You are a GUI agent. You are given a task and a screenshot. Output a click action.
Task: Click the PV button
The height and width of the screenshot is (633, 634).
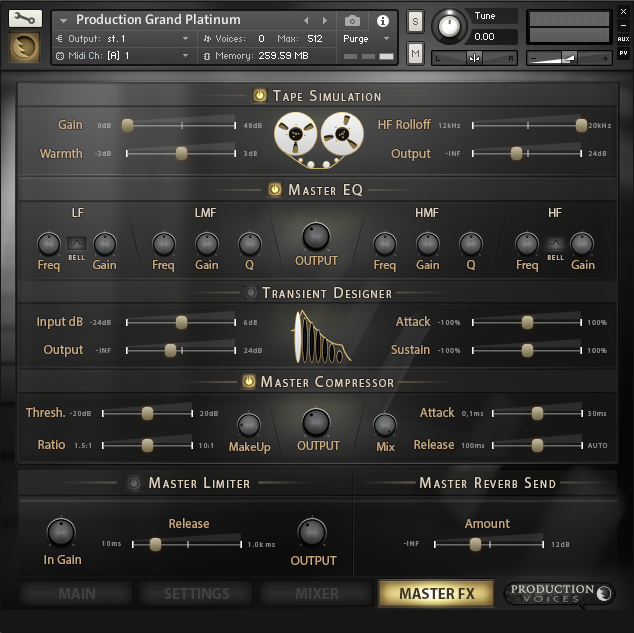coord(623,53)
